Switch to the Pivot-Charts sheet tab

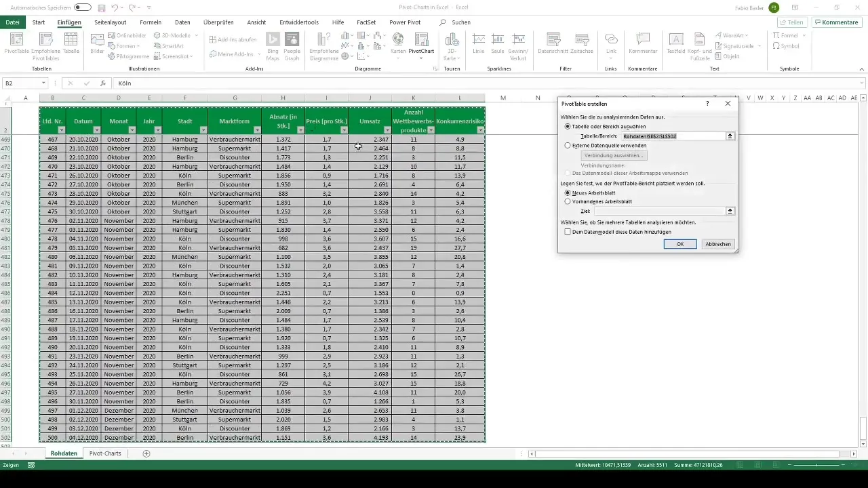tap(105, 453)
